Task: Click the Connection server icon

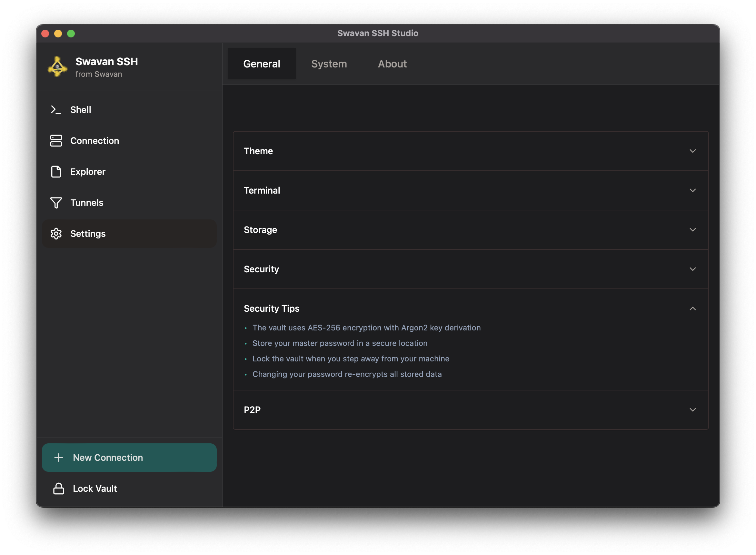Action: 56,141
